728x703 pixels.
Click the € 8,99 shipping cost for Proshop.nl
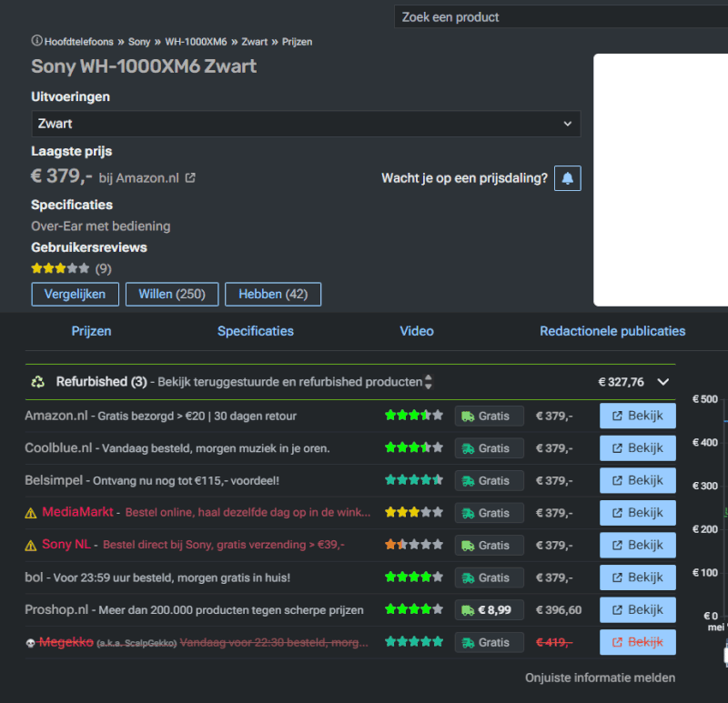tap(494, 609)
